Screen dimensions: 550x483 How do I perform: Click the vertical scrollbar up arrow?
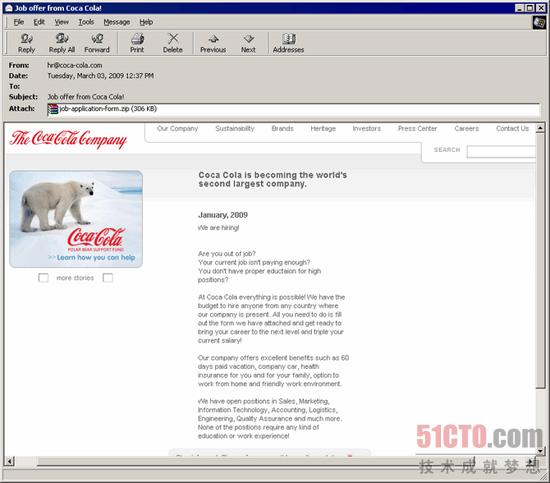540,128
